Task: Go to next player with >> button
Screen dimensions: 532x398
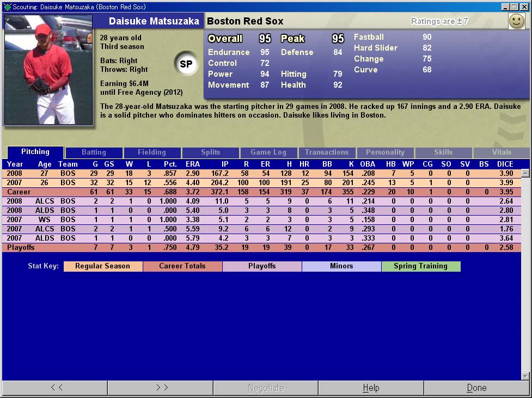Action: [161, 388]
